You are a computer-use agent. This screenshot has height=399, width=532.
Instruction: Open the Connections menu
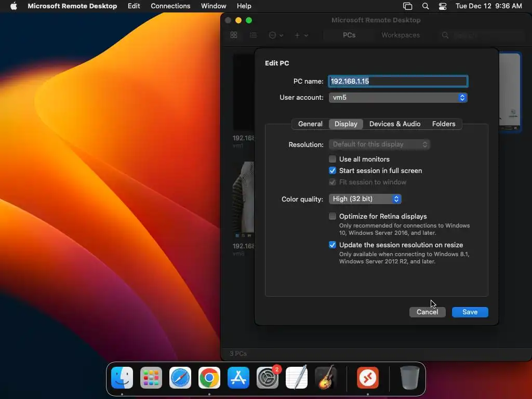[x=170, y=6]
